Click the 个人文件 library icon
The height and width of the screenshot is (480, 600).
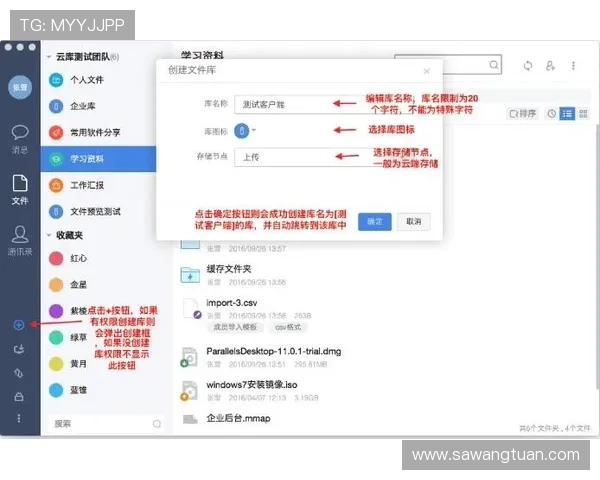[x=56, y=80]
